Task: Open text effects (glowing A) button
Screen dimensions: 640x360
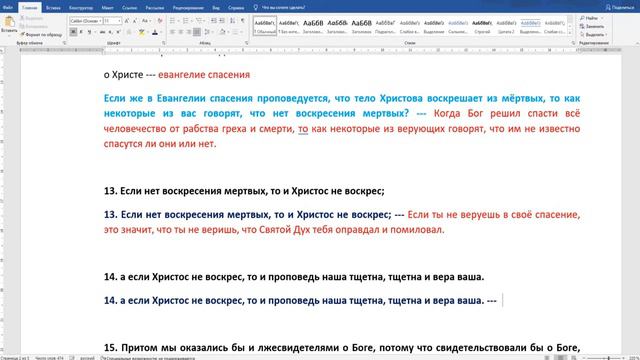Action: tap(130, 32)
